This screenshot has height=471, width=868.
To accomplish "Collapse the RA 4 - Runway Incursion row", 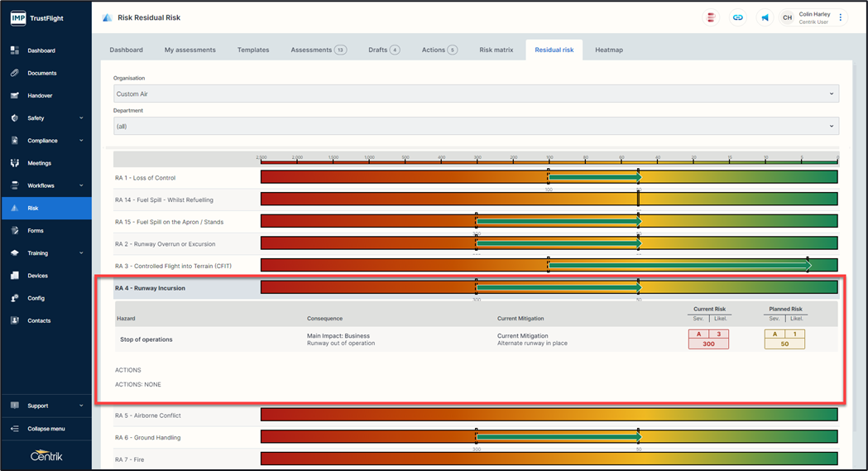I will click(151, 288).
